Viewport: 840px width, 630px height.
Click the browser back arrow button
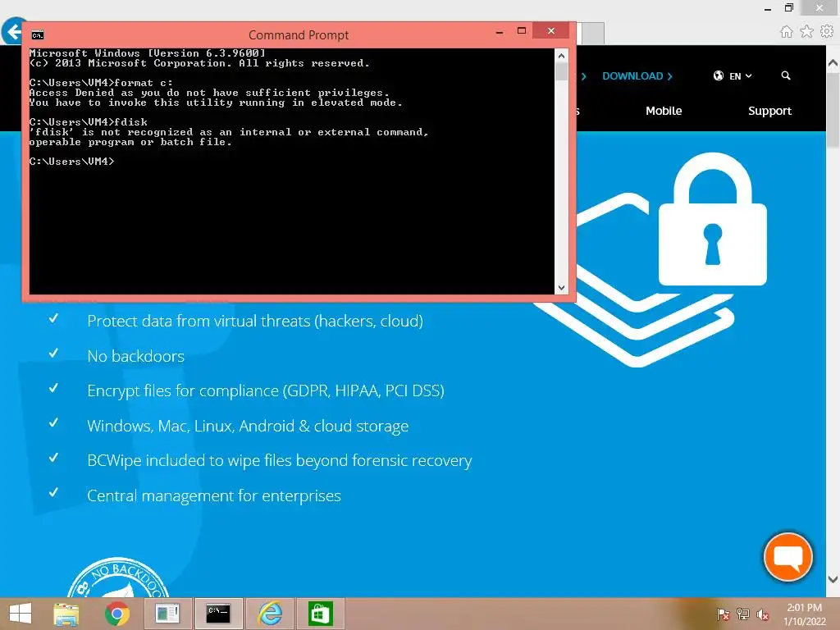click(11, 32)
